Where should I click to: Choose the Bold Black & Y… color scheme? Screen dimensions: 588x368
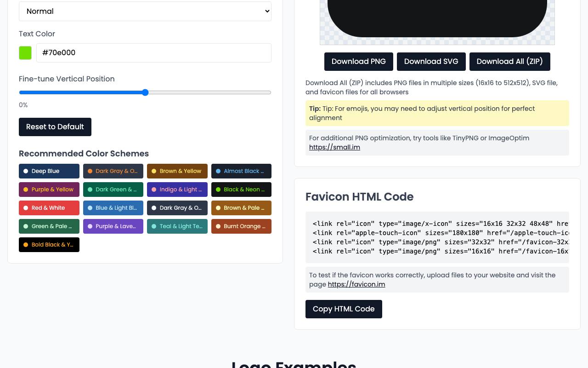(x=49, y=245)
